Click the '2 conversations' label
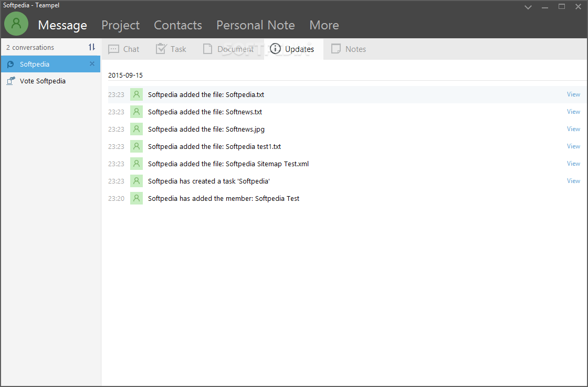 pos(30,48)
